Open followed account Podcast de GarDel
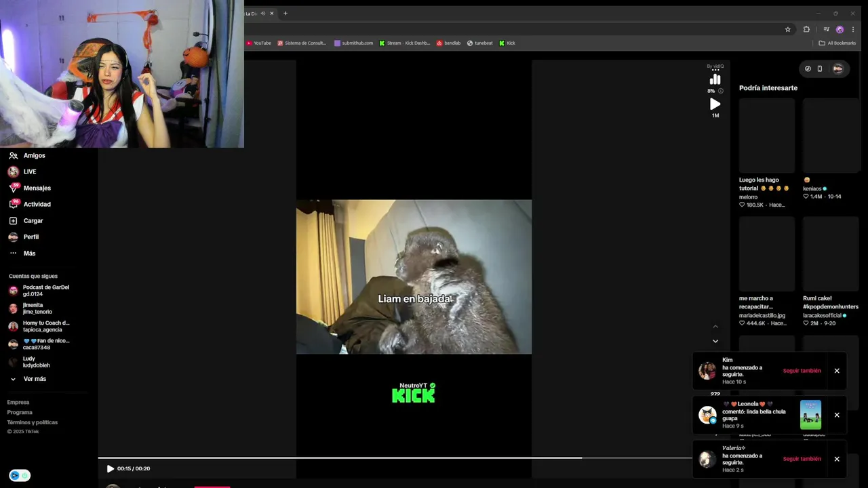868x488 pixels. [x=39, y=291]
